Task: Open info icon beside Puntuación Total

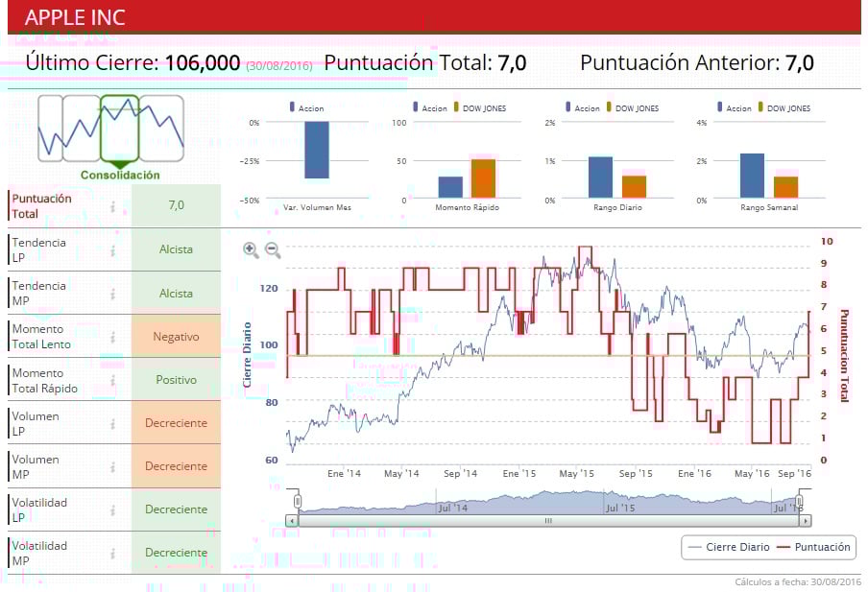Action: point(113,206)
